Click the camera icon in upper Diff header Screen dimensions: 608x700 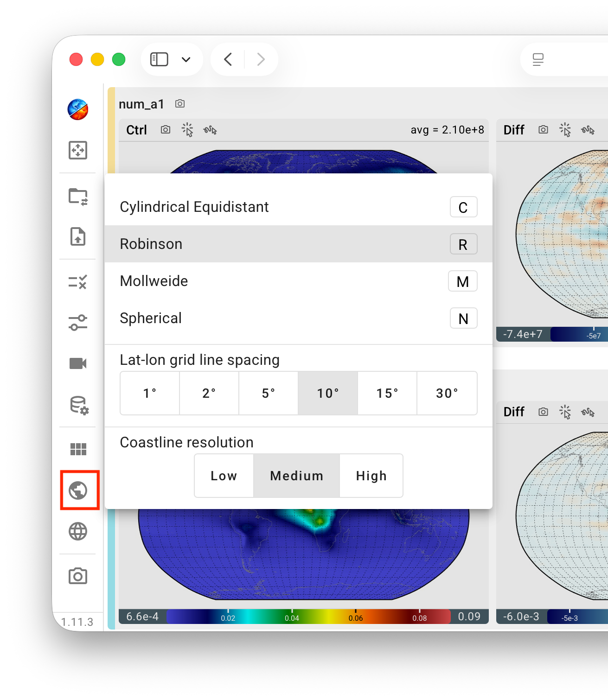(544, 130)
